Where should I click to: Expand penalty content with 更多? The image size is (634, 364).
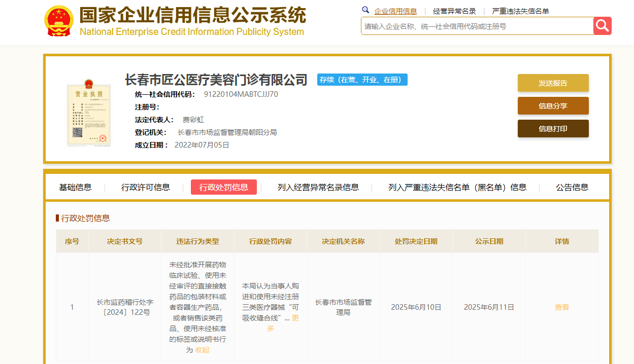pos(283,323)
